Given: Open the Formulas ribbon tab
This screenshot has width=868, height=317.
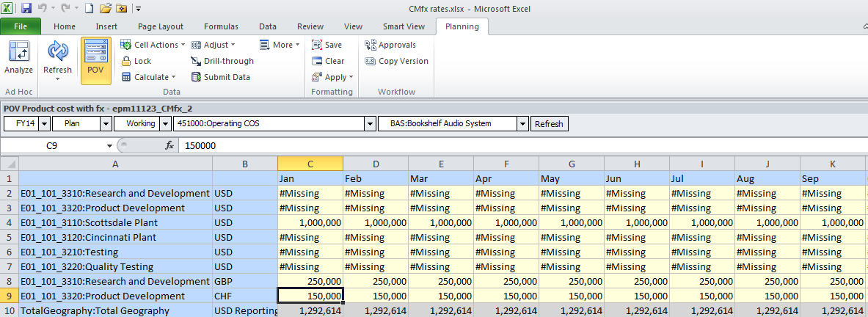Looking at the screenshot, I should pyautogui.click(x=221, y=26).
